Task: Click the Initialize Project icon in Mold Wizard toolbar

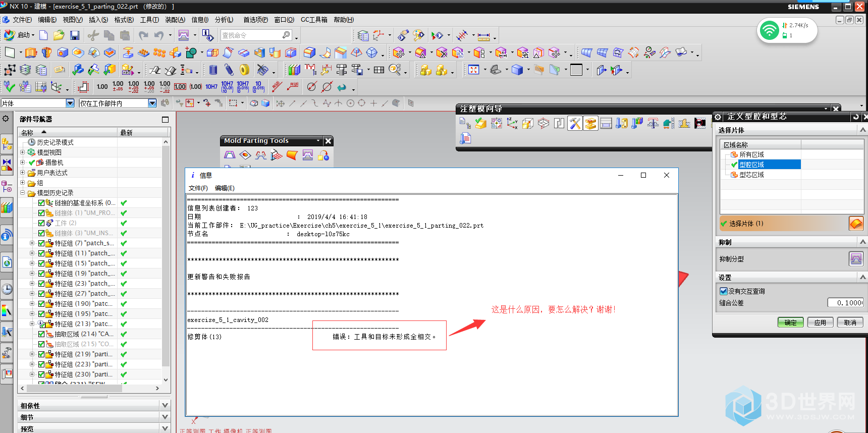Action: (x=465, y=123)
